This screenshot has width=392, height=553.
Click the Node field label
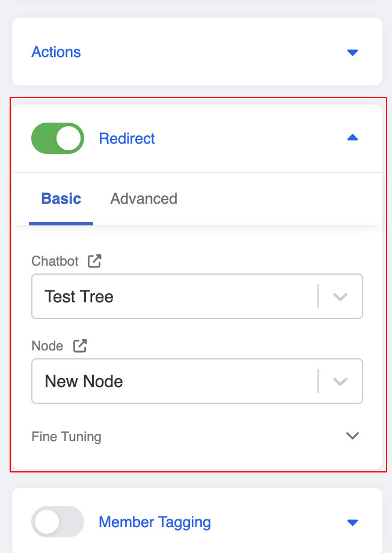pyautogui.click(x=47, y=346)
